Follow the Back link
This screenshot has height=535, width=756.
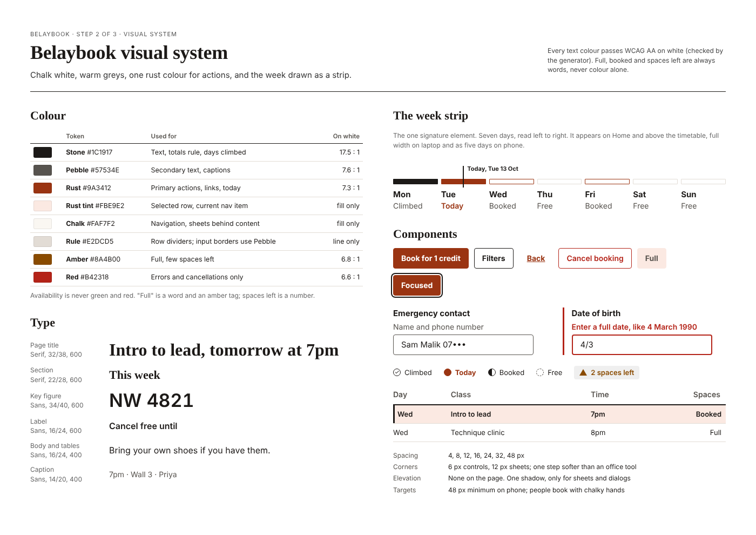click(x=536, y=258)
